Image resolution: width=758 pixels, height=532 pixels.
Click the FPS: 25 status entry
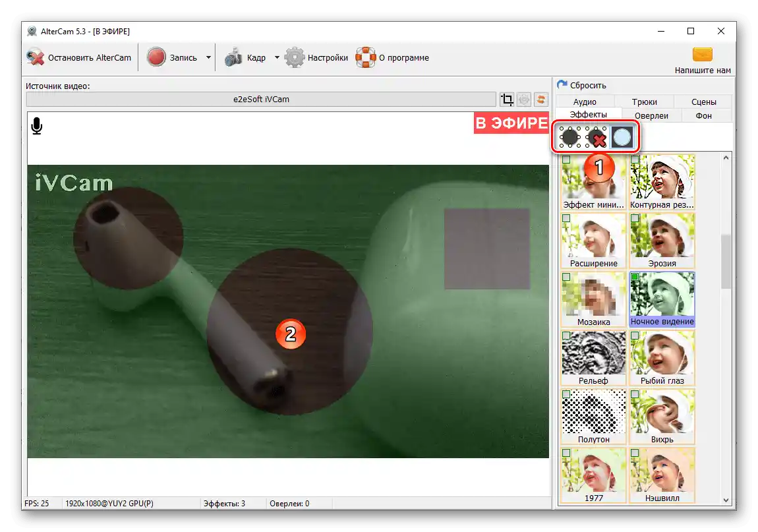(37, 504)
